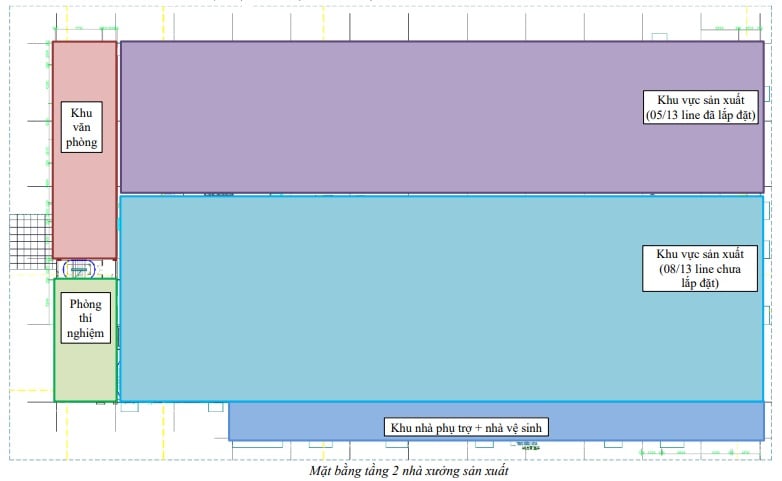Screen dimensions: 782x481
Task: Click the "05/13 line đã lắp đặt" label
Action: (699, 108)
